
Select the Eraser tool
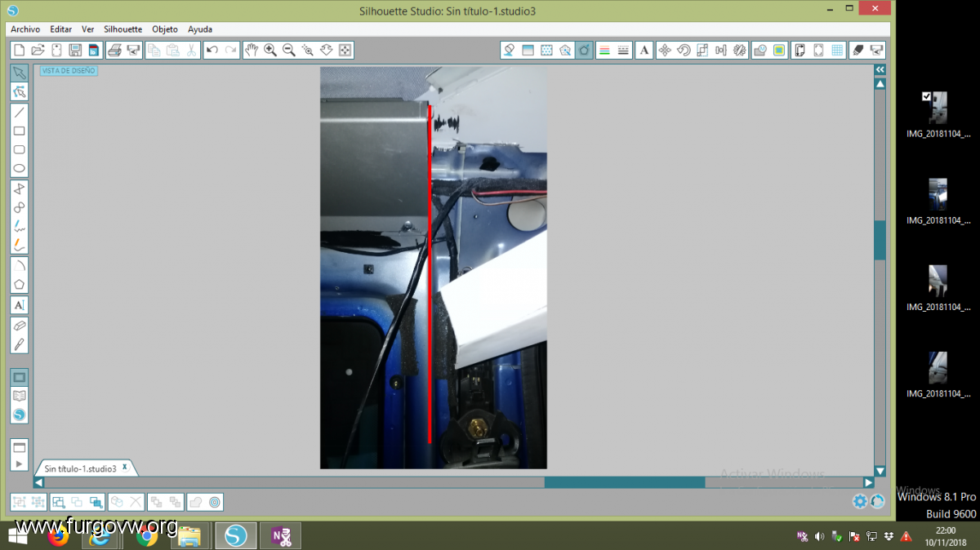19,325
